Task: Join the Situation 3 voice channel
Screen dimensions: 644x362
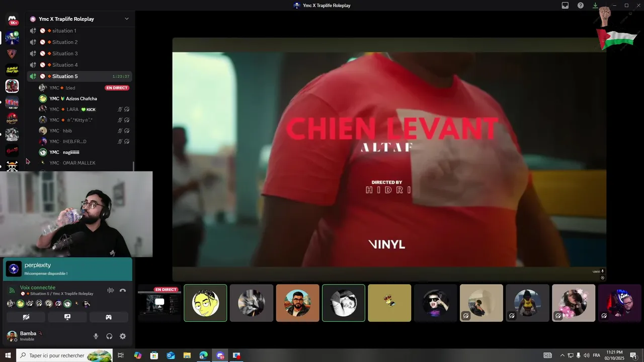Action: [79, 53]
